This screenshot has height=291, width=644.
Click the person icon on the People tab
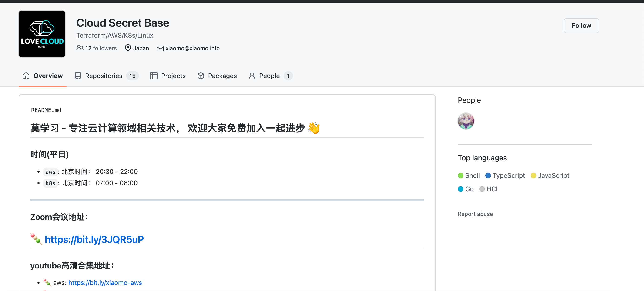pos(252,76)
